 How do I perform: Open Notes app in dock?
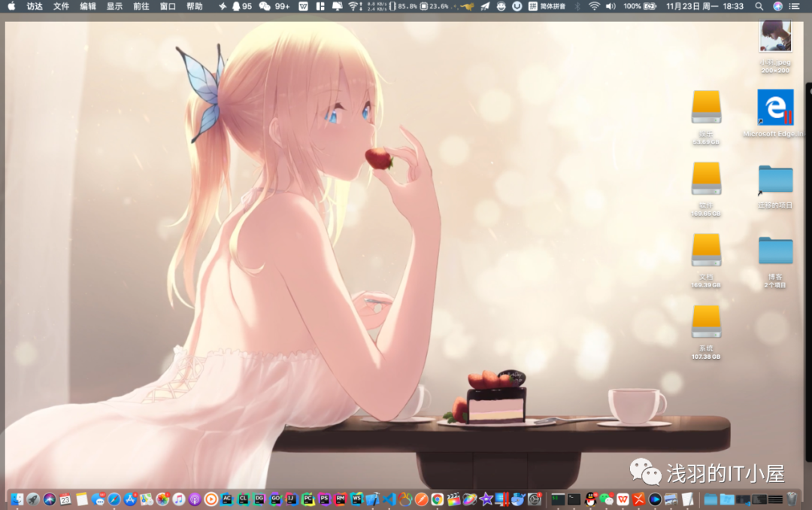tap(82, 499)
